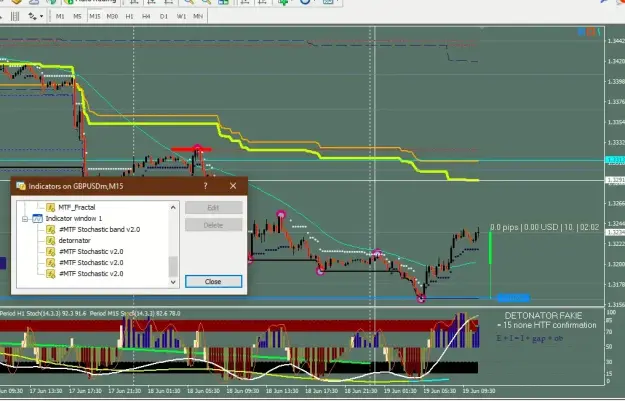
Task: Switch chart to H1 timeframe
Action: click(x=129, y=16)
